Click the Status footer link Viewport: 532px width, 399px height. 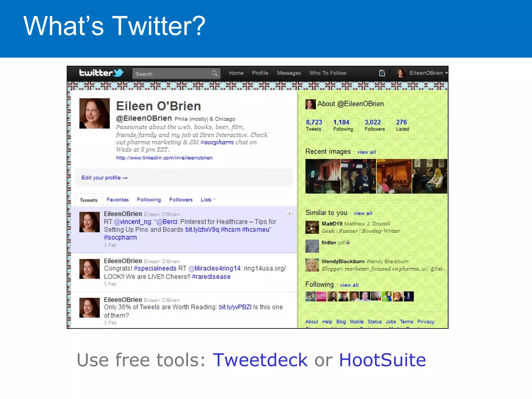(x=375, y=322)
